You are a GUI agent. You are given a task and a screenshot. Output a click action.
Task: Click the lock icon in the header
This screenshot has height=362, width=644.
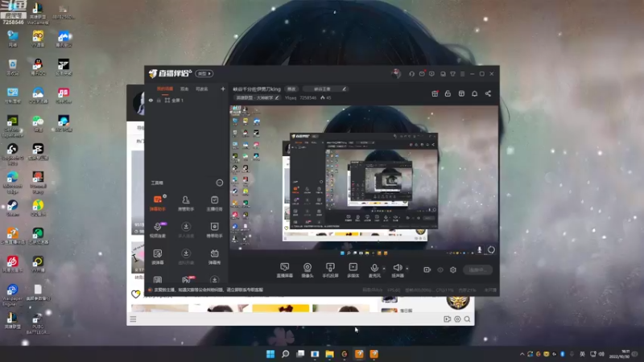pyautogui.click(x=448, y=93)
